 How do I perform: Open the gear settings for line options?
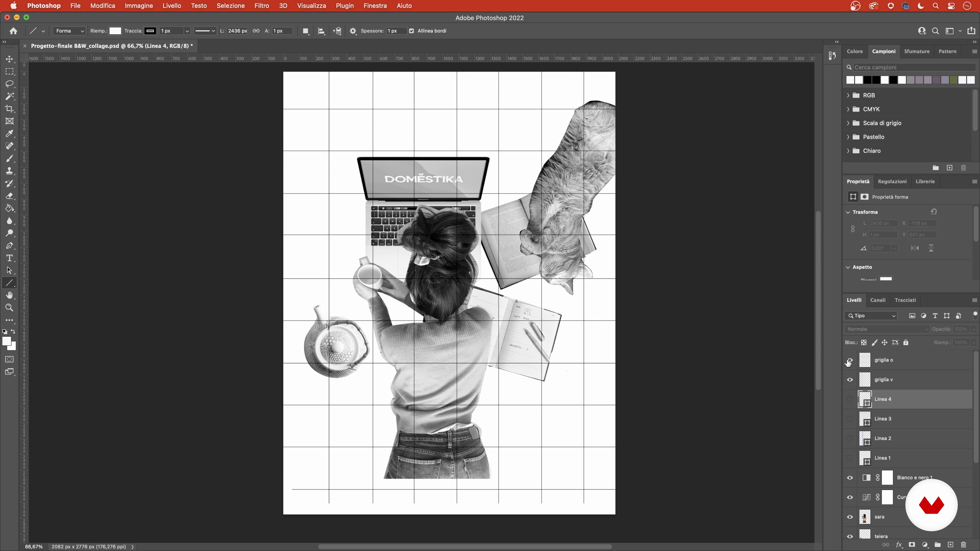click(x=353, y=31)
